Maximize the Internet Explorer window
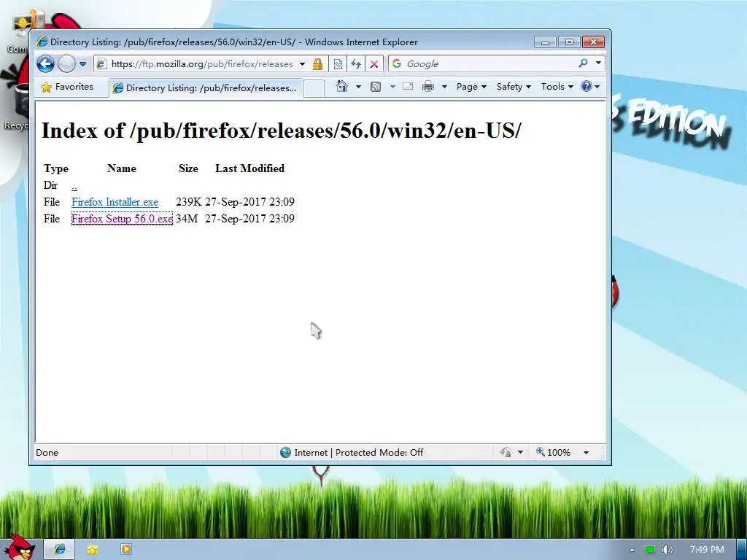 pos(569,42)
